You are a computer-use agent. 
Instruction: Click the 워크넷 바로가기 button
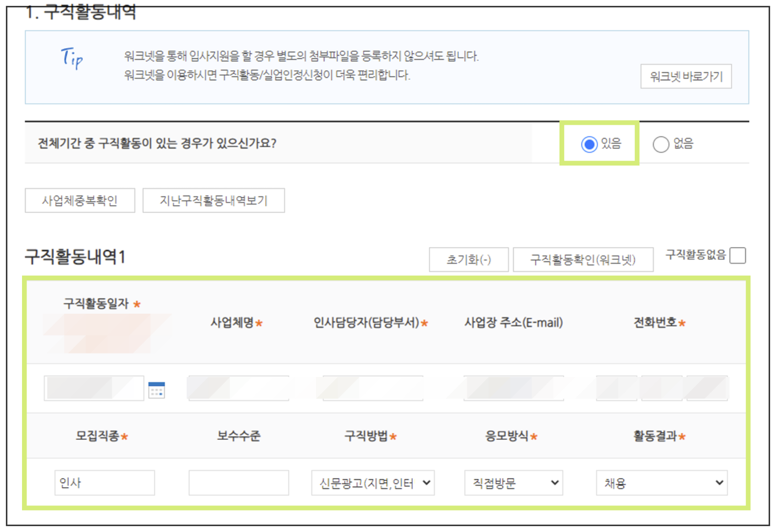(x=686, y=76)
